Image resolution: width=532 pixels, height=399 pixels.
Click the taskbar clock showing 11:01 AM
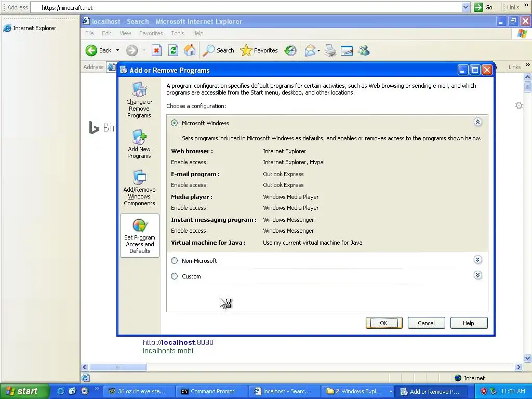[513, 391]
